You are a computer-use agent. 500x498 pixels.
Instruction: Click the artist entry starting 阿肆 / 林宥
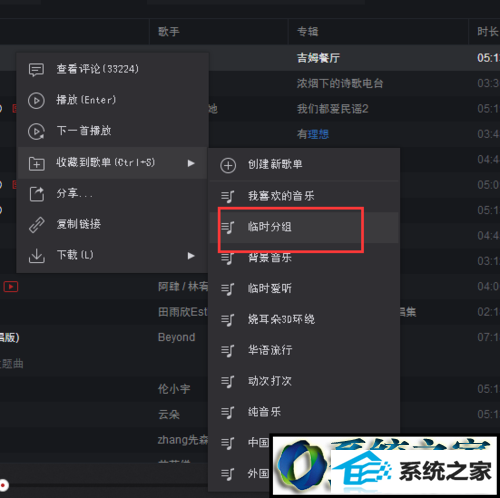click(x=183, y=286)
